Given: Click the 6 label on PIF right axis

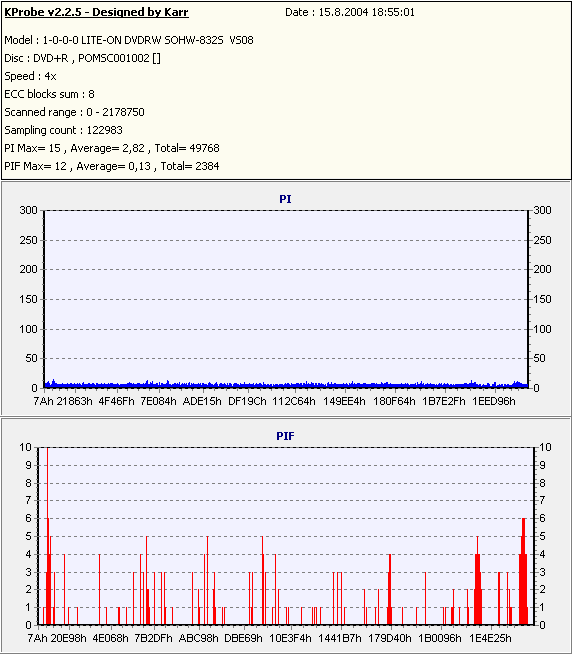Looking at the screenshot, I should click(542, 518).
